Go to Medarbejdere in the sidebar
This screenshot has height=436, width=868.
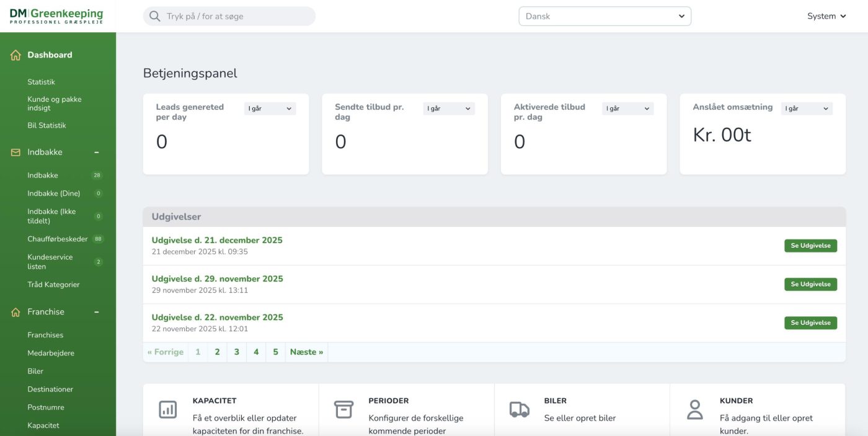click(x=51, y=354)
